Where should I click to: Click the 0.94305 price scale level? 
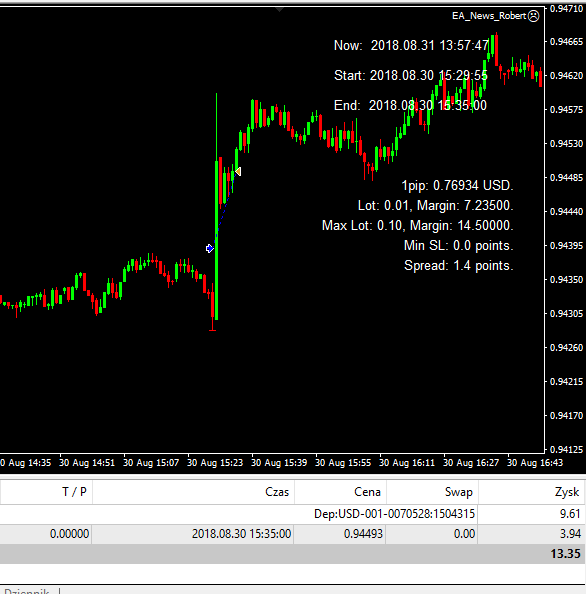(x=566, y=314)
